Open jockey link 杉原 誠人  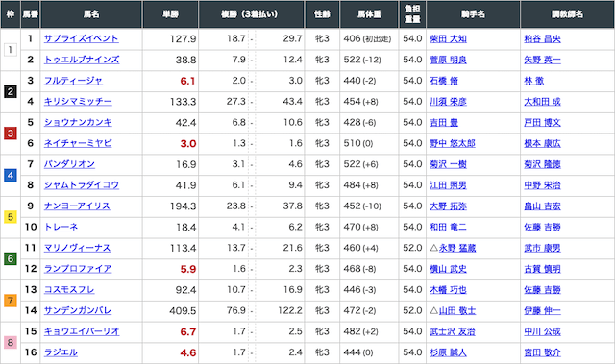pyautogui.click(x=449, y=352)
